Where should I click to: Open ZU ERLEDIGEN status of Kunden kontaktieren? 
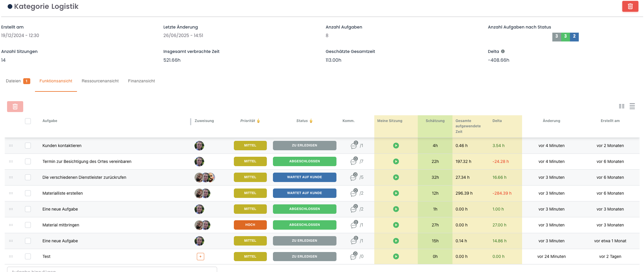click(x=304, y=146)
